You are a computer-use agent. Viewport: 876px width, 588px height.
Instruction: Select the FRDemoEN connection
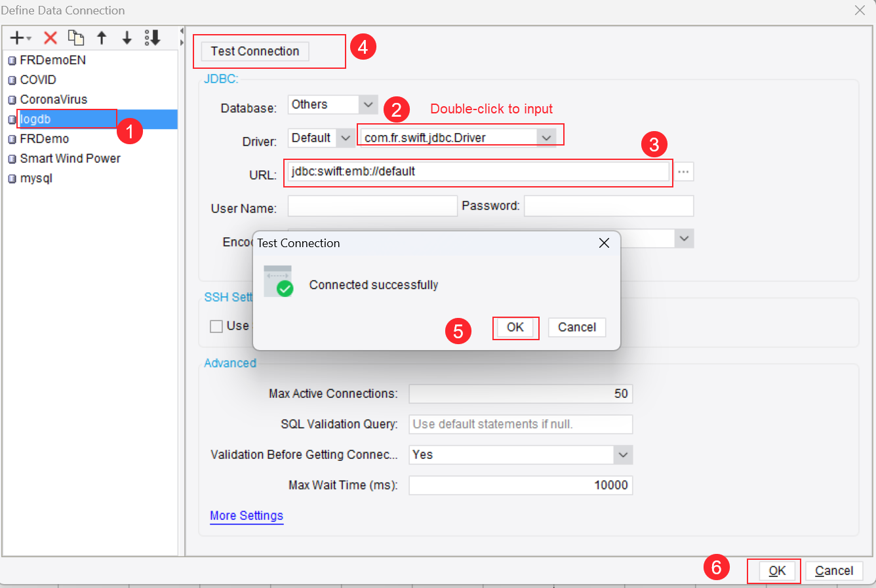tap(90, 60)
